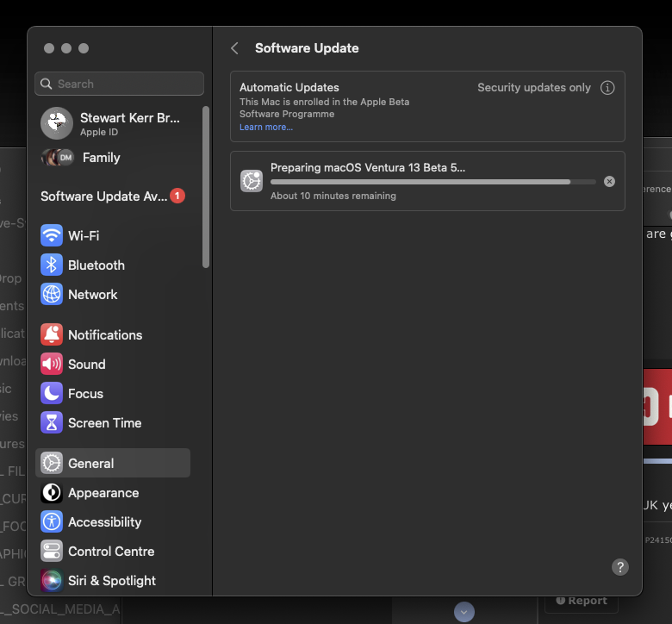This screenshot has width=672, height=624.
Task: Click the Automatic Updates label
Action: (289, 88)
